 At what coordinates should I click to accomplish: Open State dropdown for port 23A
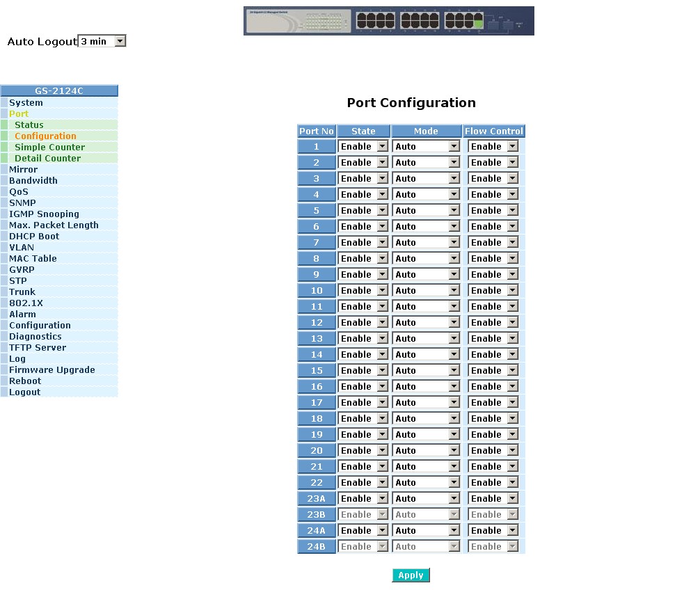(363, 499)
